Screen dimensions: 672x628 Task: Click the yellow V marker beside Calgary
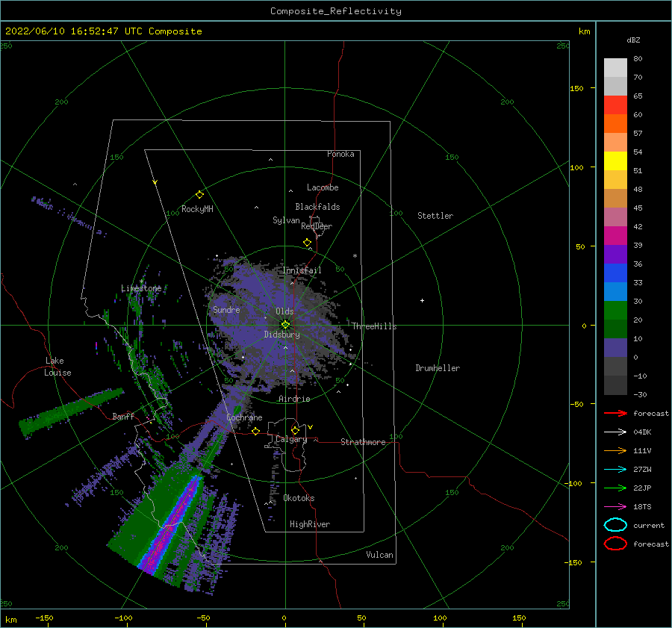(x=311, y=427)
